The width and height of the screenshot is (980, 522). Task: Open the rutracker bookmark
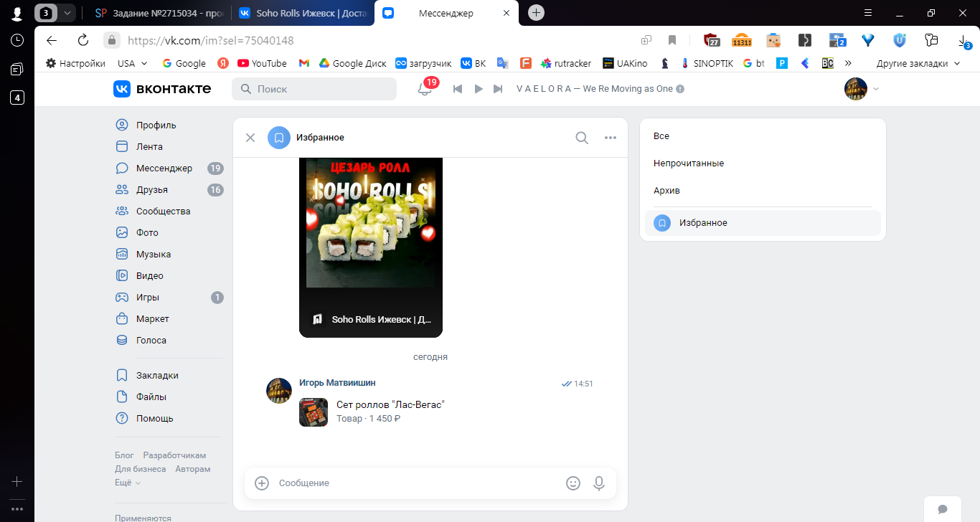coord(566,63)
